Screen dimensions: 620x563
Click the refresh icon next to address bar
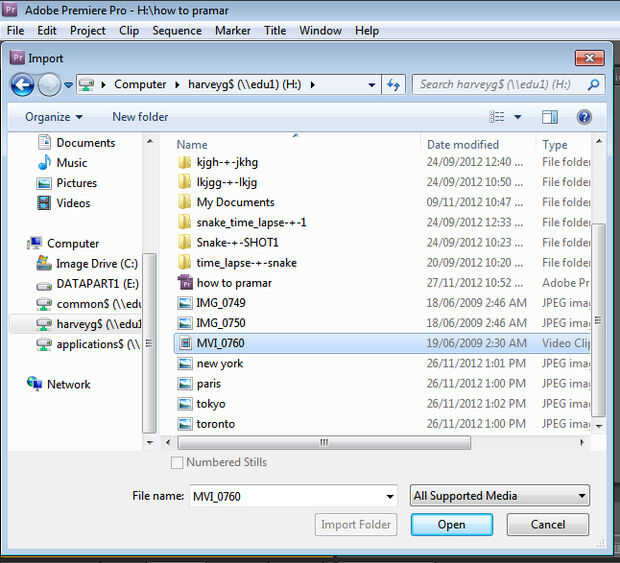pyautogui.click(x=393, y=85)
